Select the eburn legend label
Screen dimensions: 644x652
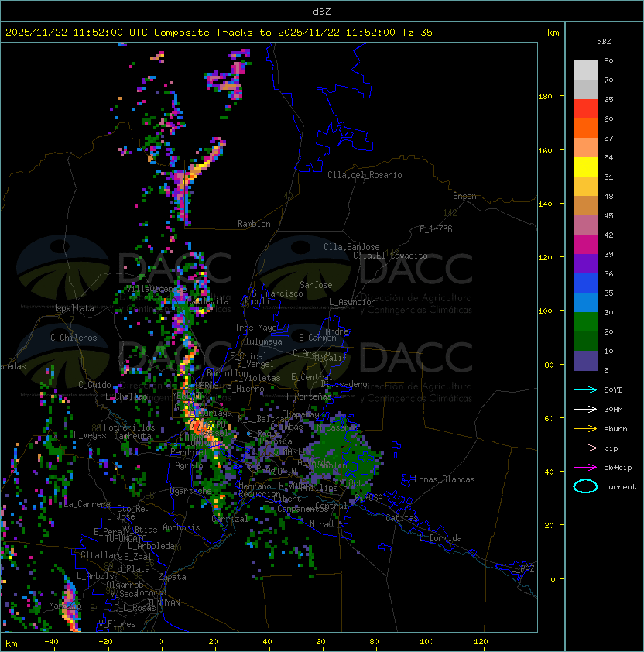[x=615, y=429]
